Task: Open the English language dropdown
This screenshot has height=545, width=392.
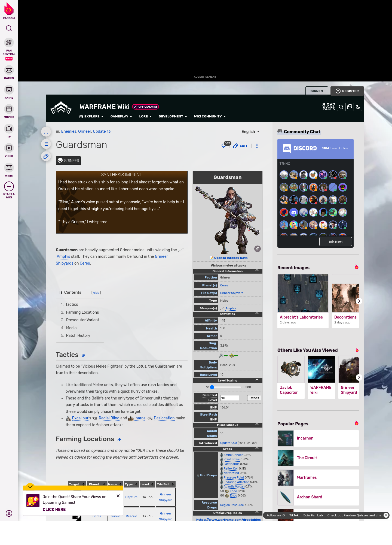Action: pos(250,132)
